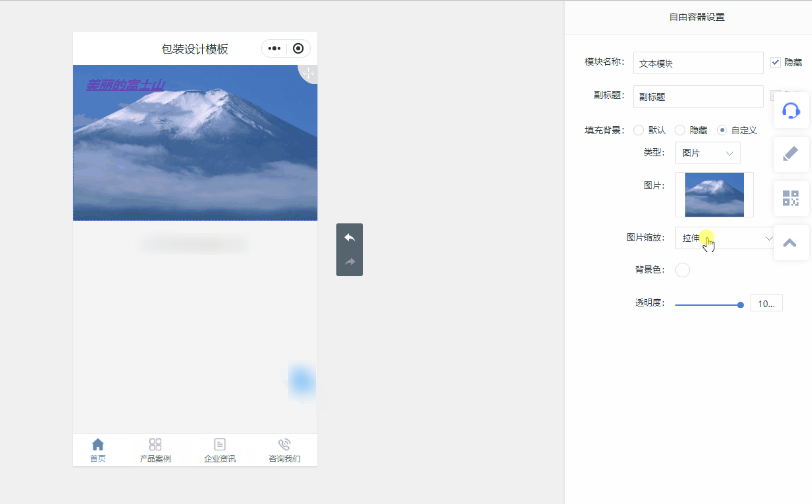
Task: Select the 默认 fill background option
Action: [638, 130]
